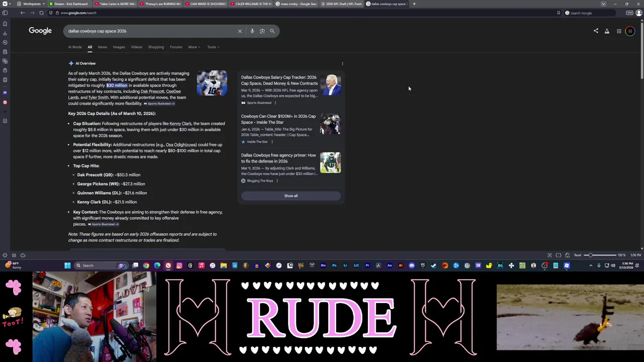Open the Cowboys player thumbnail in overview

[212, 83]
